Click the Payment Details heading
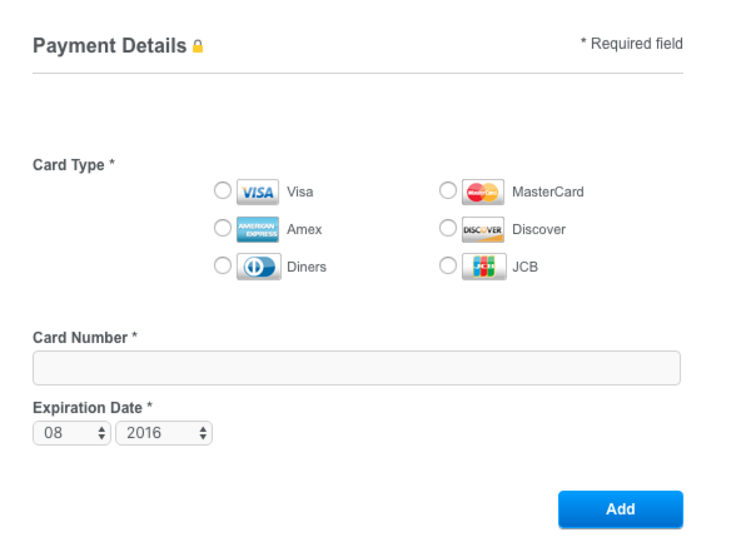This screenshot has height=557, width=756. 110,46
